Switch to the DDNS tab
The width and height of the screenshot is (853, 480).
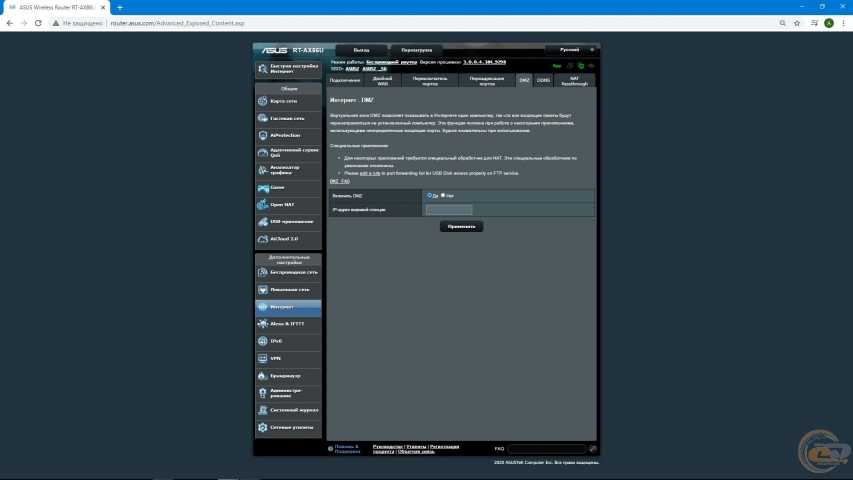pyautogui.click(x=543, y=81)
